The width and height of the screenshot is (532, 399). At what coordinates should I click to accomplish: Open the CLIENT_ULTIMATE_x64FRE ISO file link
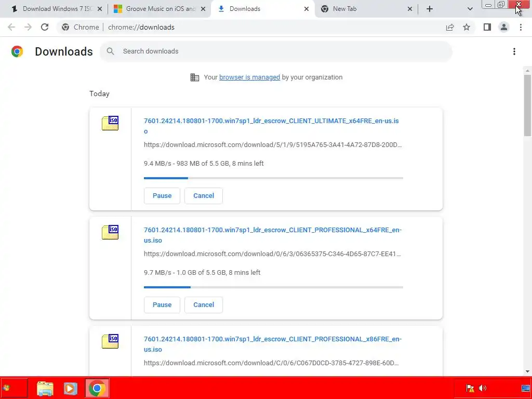pos(271,126)
